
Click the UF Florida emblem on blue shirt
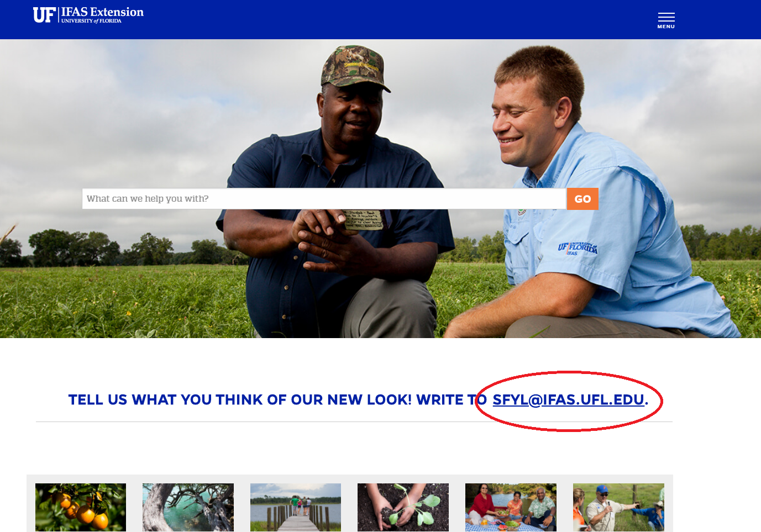pyautogui.click(x=578, y=248)
